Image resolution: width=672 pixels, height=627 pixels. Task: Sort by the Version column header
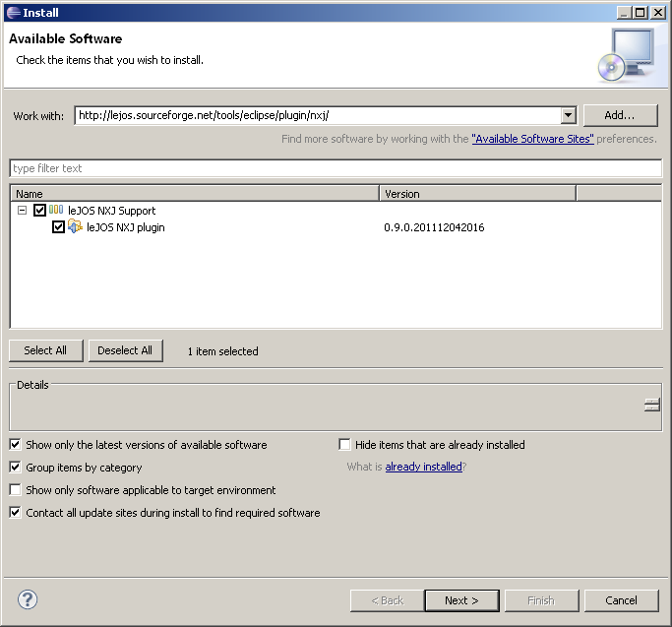477,194
